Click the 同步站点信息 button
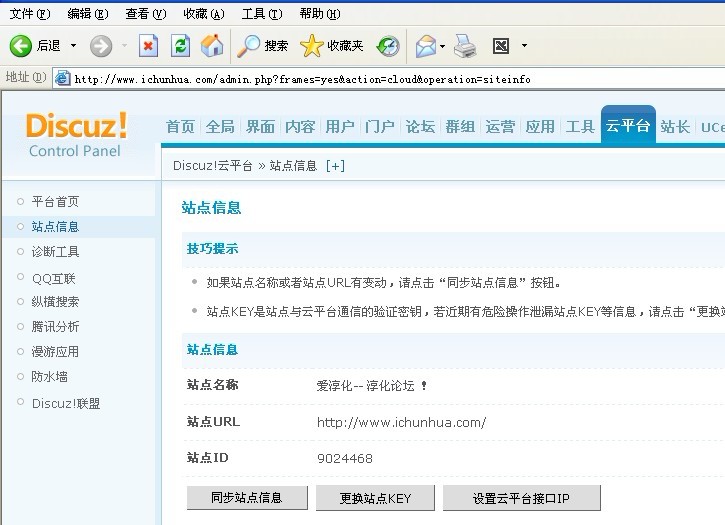Viewport: 725px width, 525px height. coord(247,497)
